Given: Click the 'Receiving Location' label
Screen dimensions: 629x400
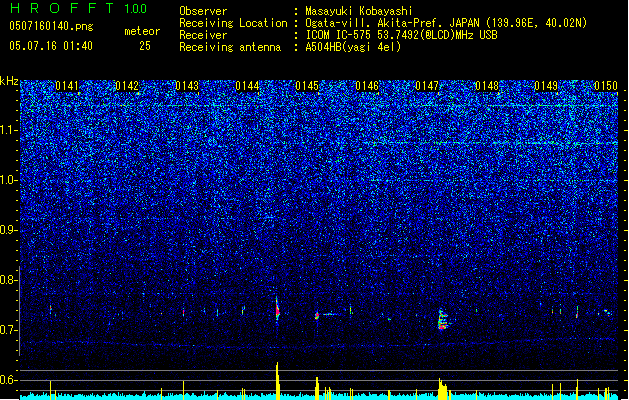Looking at the screenshot, I should point(233,23).
